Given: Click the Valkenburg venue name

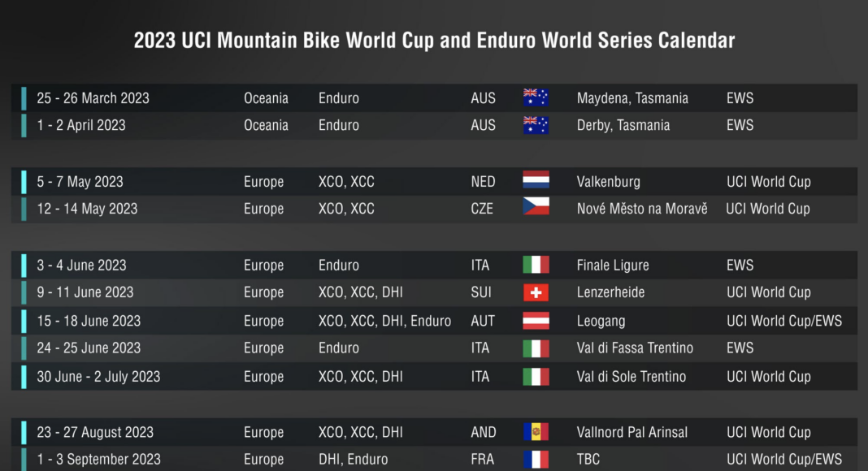Looking at the screenshot, I should pos(608,182).
